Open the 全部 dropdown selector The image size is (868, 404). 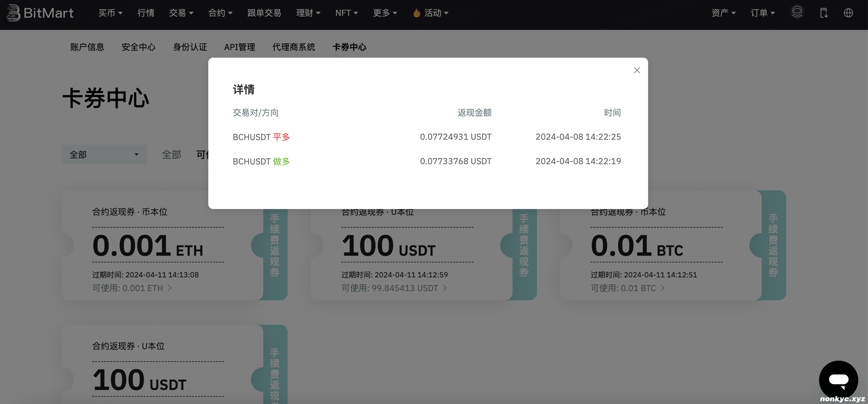[x=104, y=154]
